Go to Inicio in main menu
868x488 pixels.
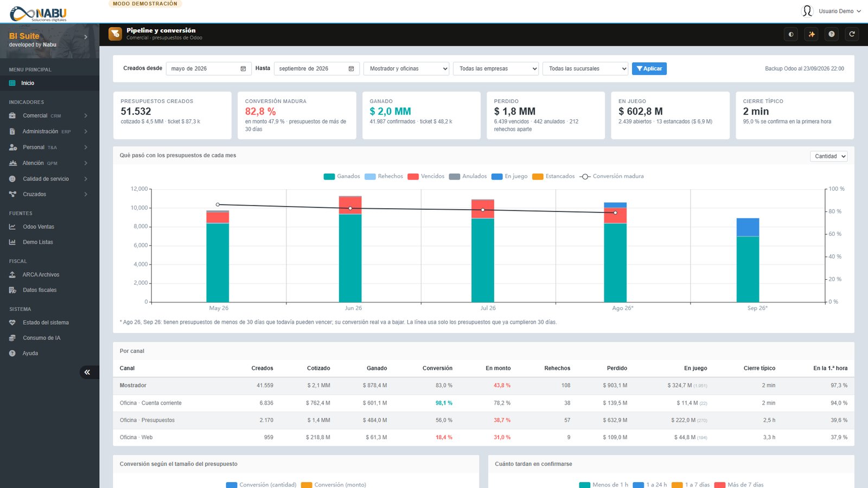click(49, 83)
